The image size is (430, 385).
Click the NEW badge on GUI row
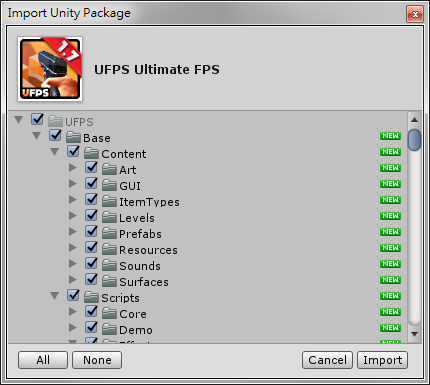tap(390, 184)
